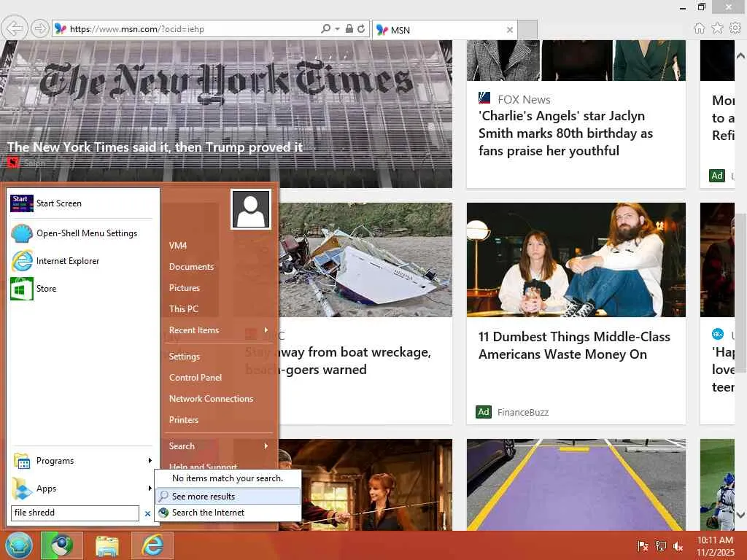The image size is (747, 560).
Task: Click the scrollbar down arrow
Action: point(741,514)
